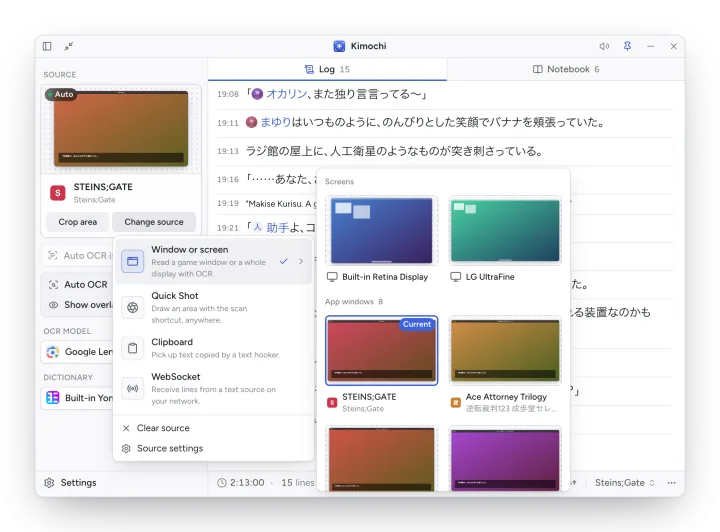Click the dictionary grid icon
Viewport: 720px width, 532px height.
[x=53, y=398]
